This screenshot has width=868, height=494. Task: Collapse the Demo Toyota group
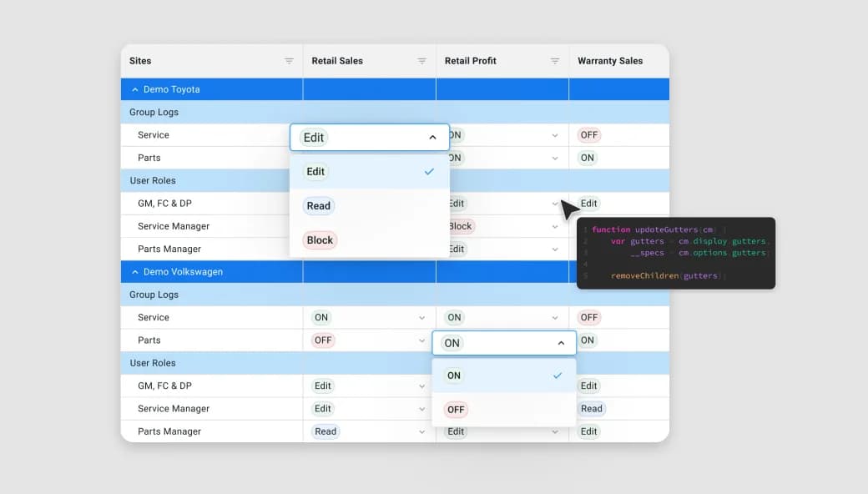[135, 89]
